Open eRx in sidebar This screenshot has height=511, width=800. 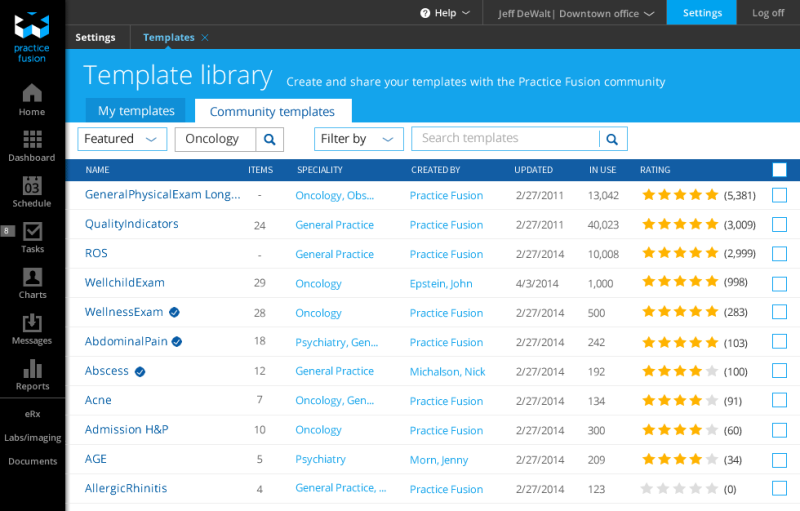coord(32,414)
